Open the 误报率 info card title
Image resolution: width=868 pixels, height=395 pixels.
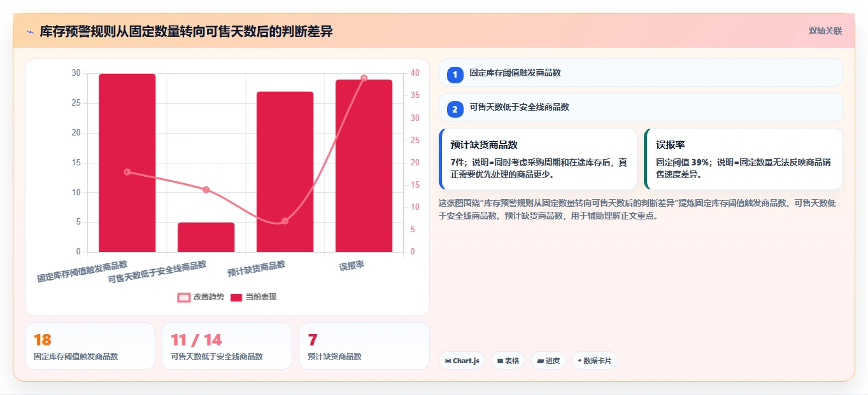671,145
